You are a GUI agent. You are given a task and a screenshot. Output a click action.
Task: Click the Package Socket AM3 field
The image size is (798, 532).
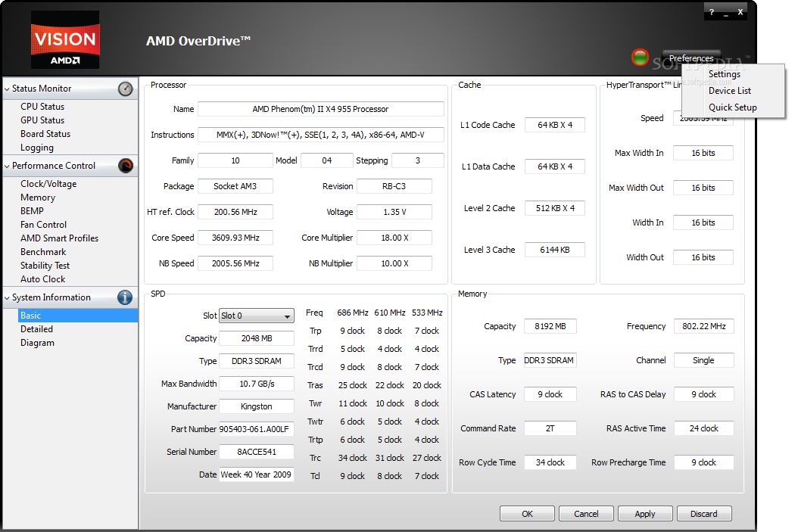click(x=235, y=186)
